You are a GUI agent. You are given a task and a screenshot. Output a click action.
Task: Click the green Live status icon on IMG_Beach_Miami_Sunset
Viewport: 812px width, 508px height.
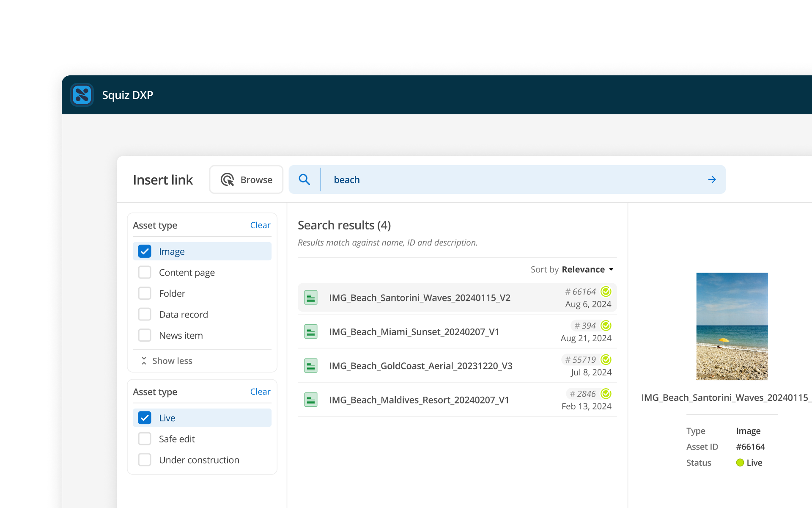[606, 326]
